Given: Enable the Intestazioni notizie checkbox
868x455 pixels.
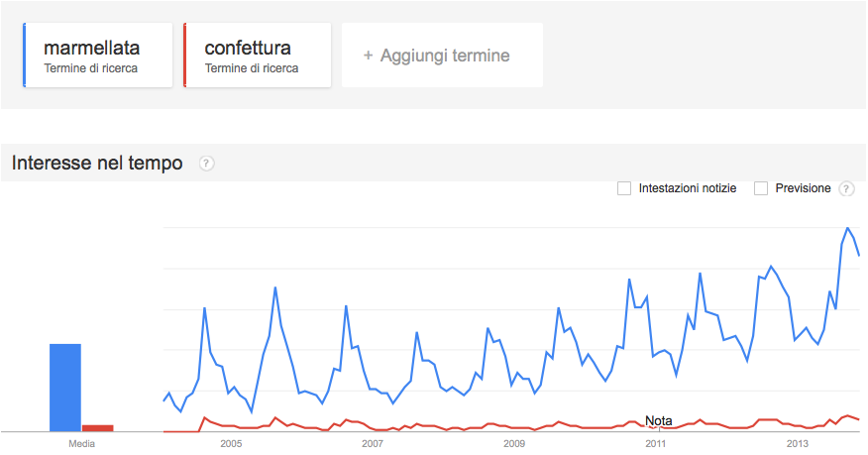Looking at the screenshot, I should point(624,188).
